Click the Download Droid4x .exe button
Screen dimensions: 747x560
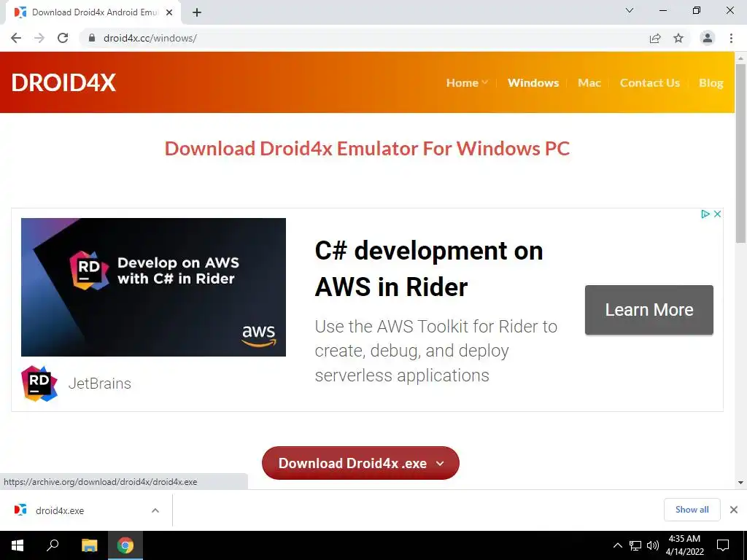360,463
